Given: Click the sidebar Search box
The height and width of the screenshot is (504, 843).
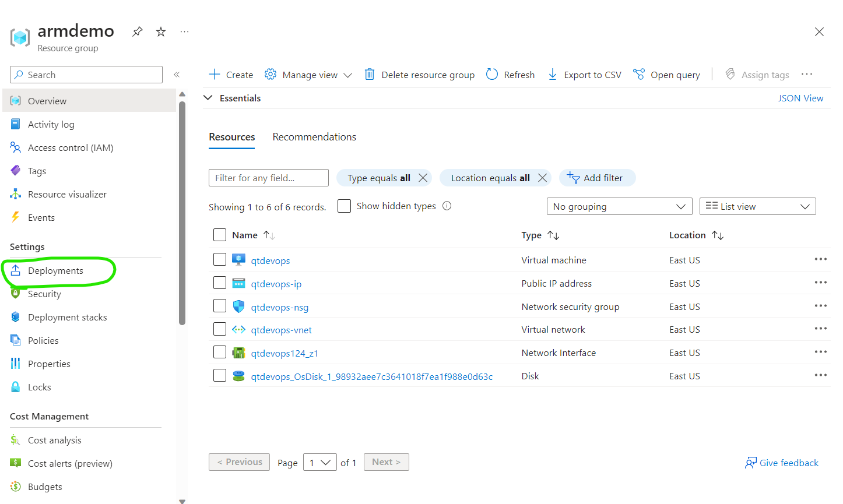Looking at the screenshot, I should (x=86, y=75).
